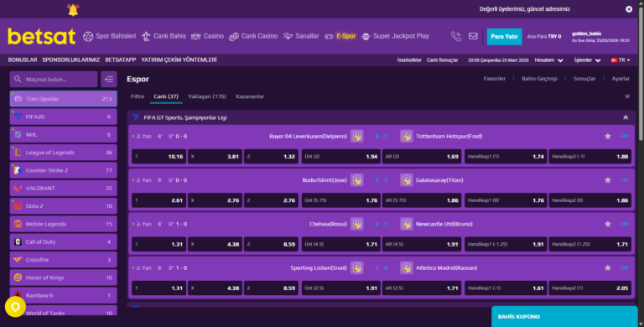
Task: Open Sonuçlar link in Espor header
Action: pyautogui.click(x=584, y=79)
